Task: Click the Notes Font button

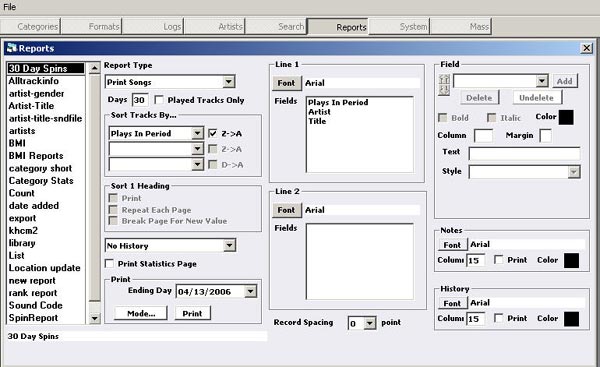Action: click(452, 245)
